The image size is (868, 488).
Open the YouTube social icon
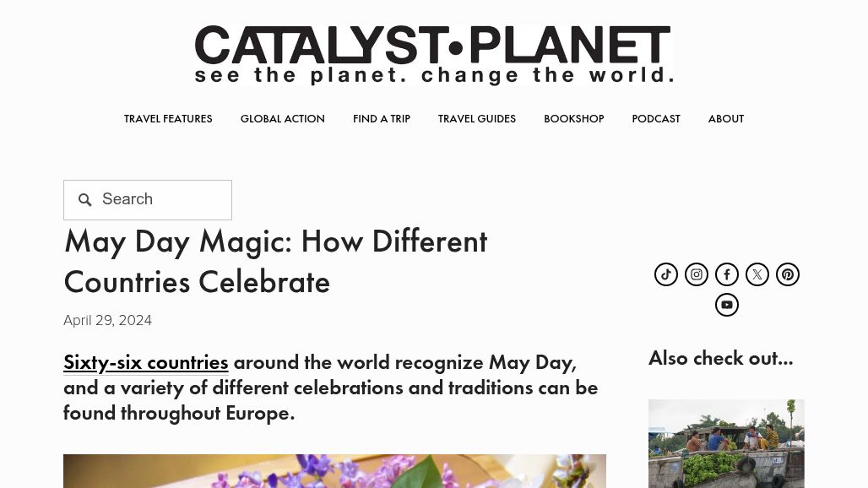(x=727, y=305)
